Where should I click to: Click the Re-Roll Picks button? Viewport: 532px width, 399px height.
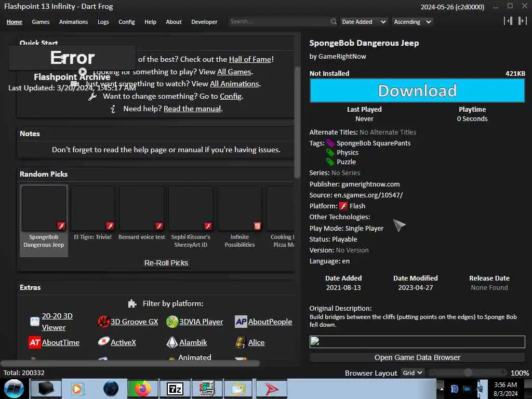click(x=166, y=263)
